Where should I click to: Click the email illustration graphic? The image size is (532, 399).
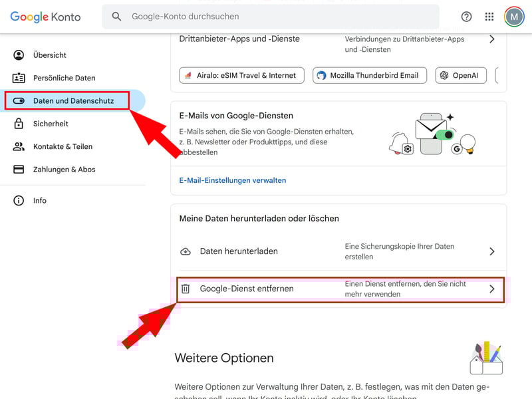click(x=432, y=135)
